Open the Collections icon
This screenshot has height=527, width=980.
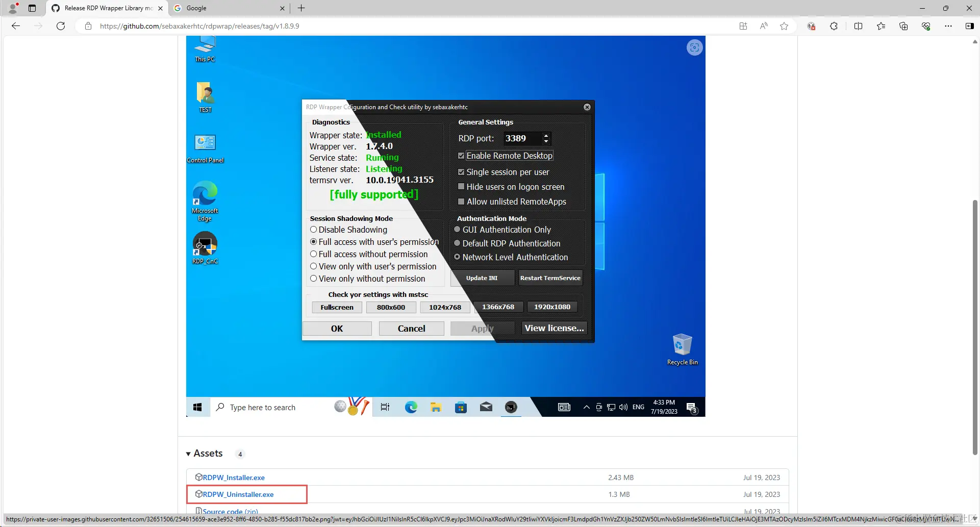click(903, 26)
